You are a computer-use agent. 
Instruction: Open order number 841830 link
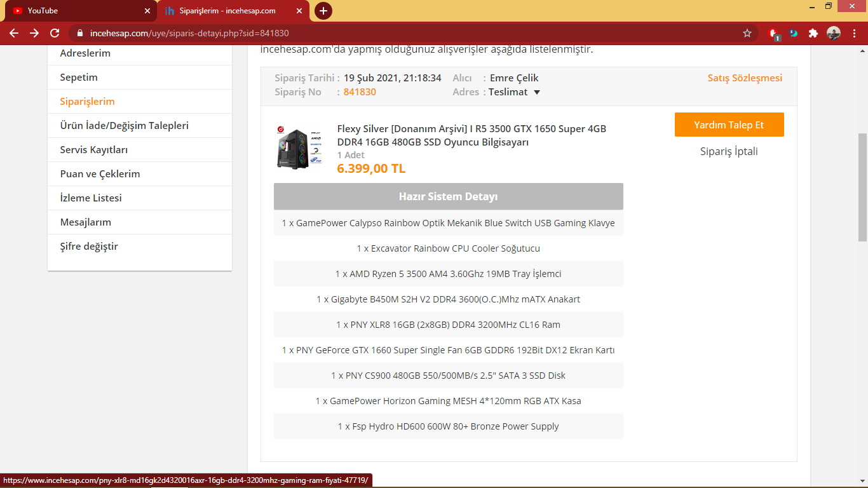point(360,92)
